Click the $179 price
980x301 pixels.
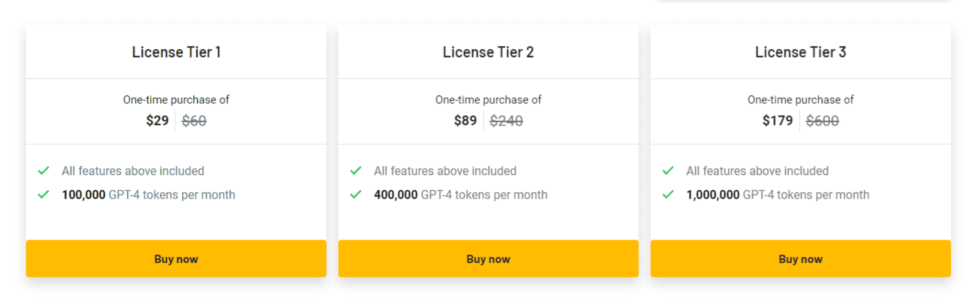coord(778,120)
